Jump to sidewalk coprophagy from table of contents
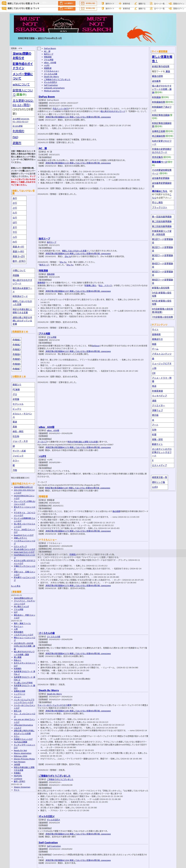This screenshot has height=868, width=186. (54, 88)
